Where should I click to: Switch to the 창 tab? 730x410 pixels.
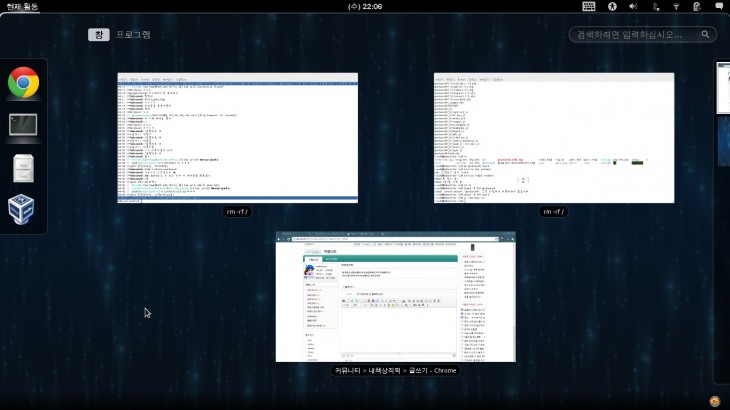pos(98,35)
